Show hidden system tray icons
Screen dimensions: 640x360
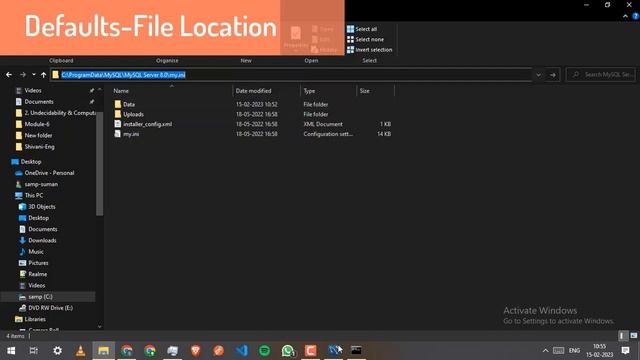(545, 351)
